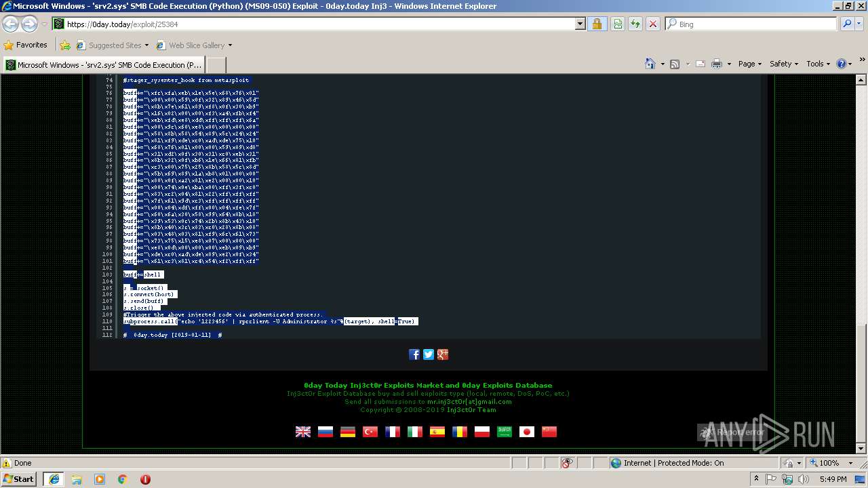868x488 pixels.
Task: Open the Favorites center
Action: [x=26, y=45]
